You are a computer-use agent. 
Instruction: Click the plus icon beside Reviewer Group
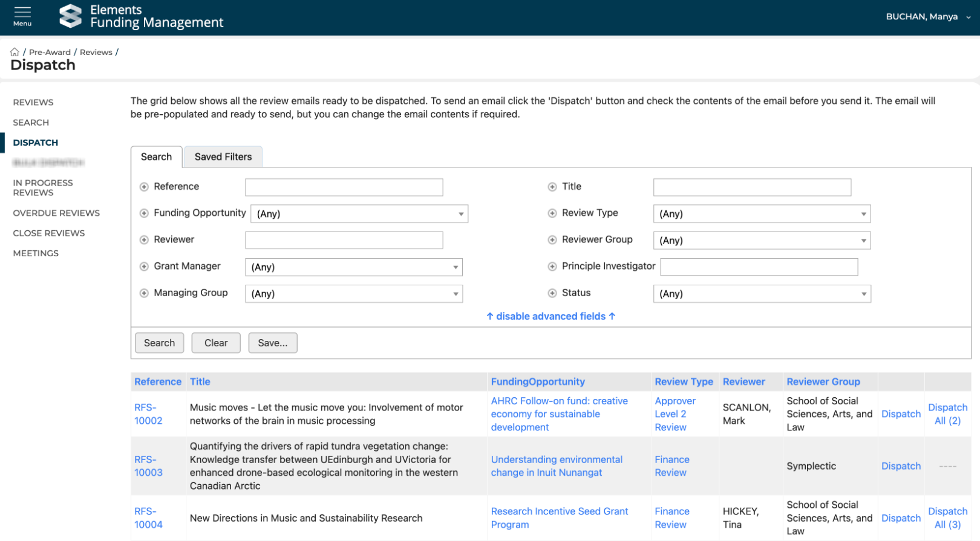coord(552,240)
